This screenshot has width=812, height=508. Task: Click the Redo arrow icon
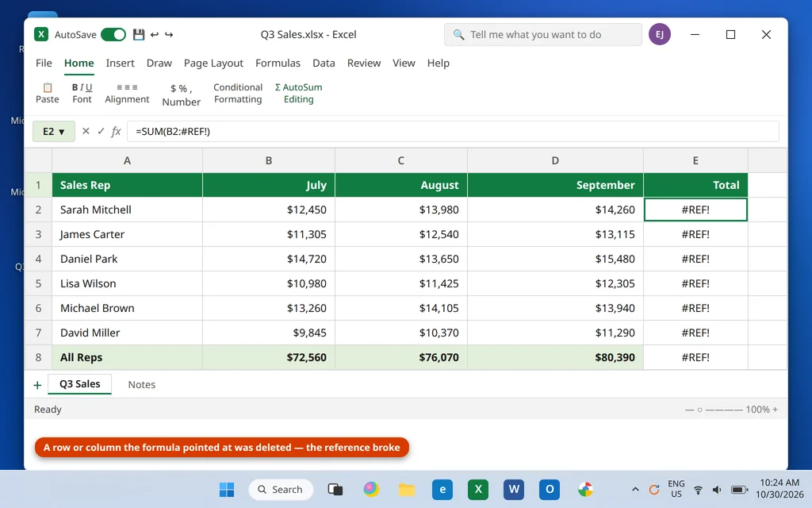pyautogui.click(x=169, y=35)
